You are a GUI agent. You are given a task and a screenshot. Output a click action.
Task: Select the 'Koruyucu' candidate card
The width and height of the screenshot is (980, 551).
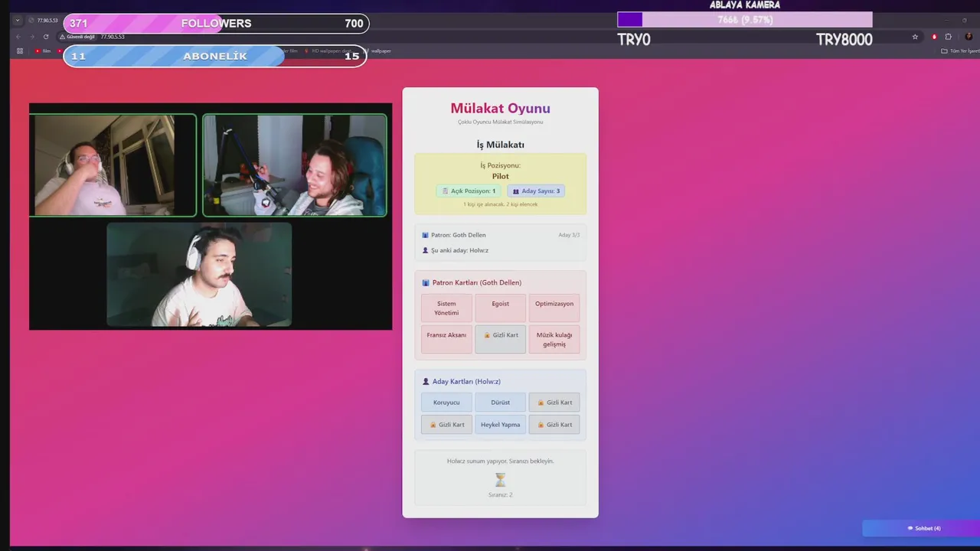[446, 403]
